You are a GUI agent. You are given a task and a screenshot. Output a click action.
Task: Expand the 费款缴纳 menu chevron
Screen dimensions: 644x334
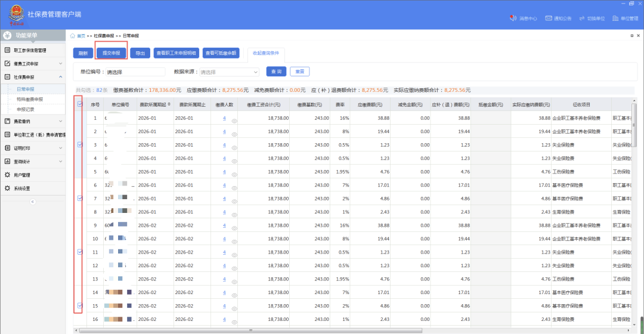click(61, 121)
